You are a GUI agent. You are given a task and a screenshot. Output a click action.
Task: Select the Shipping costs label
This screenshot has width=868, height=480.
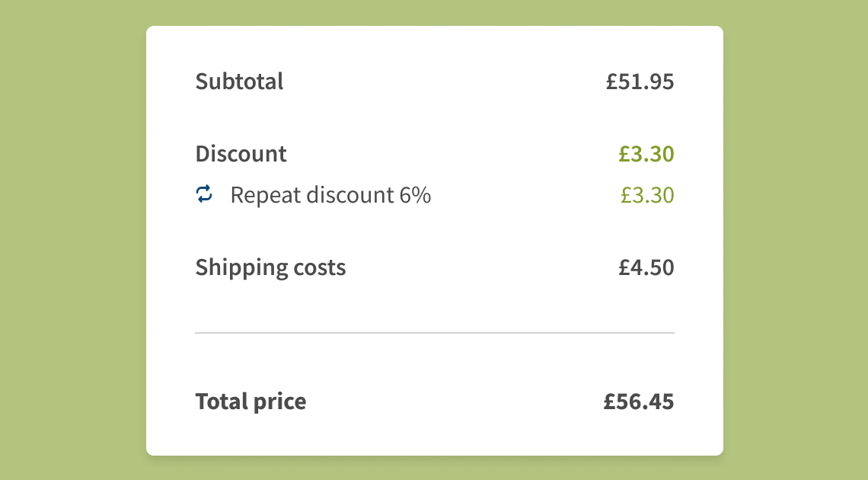coord(271,267)
